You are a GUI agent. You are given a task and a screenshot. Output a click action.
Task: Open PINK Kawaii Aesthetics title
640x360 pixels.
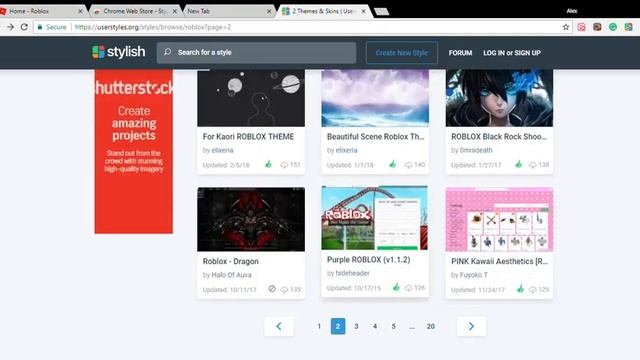click(500, 261)
